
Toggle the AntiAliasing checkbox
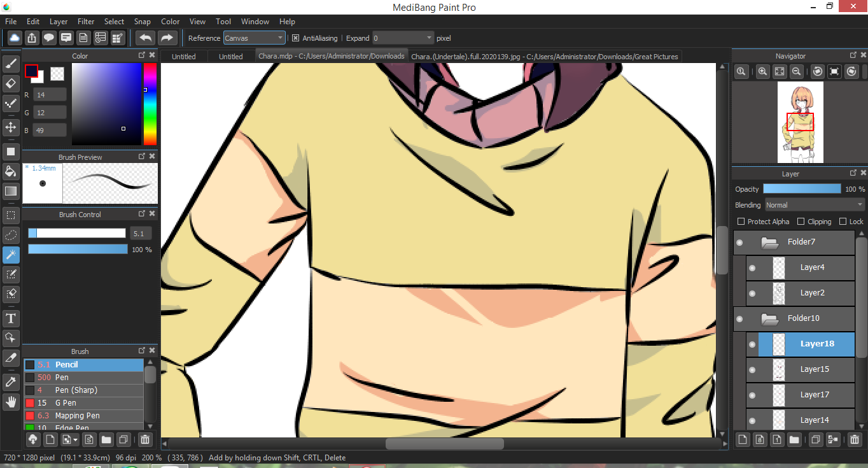coord(295,38)
